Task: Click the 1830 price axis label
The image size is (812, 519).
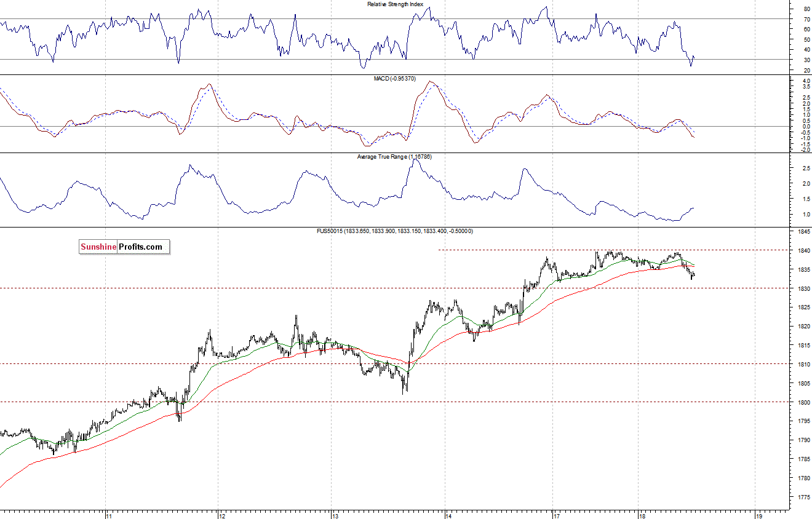Action: (x=805, y=288)
